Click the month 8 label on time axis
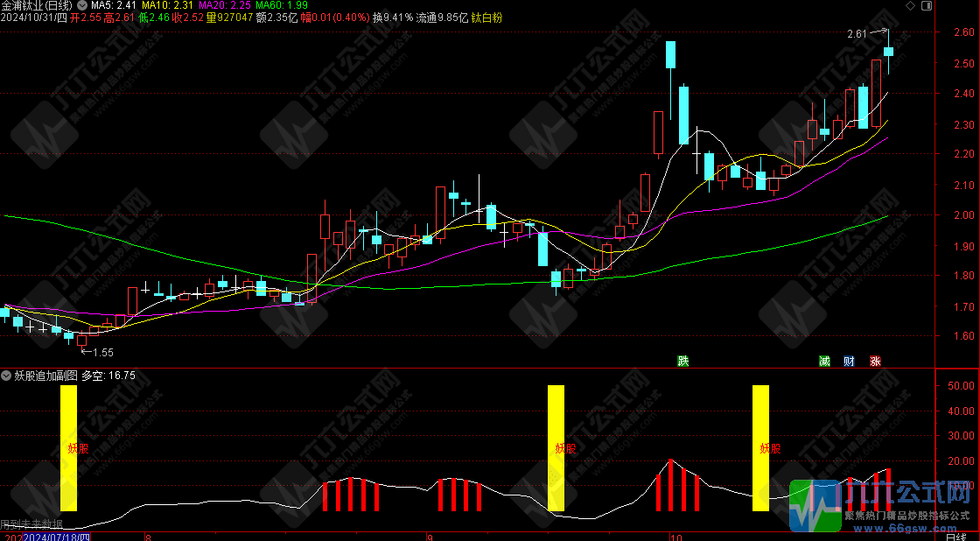 pyautogui.click(x=148, y=537)
